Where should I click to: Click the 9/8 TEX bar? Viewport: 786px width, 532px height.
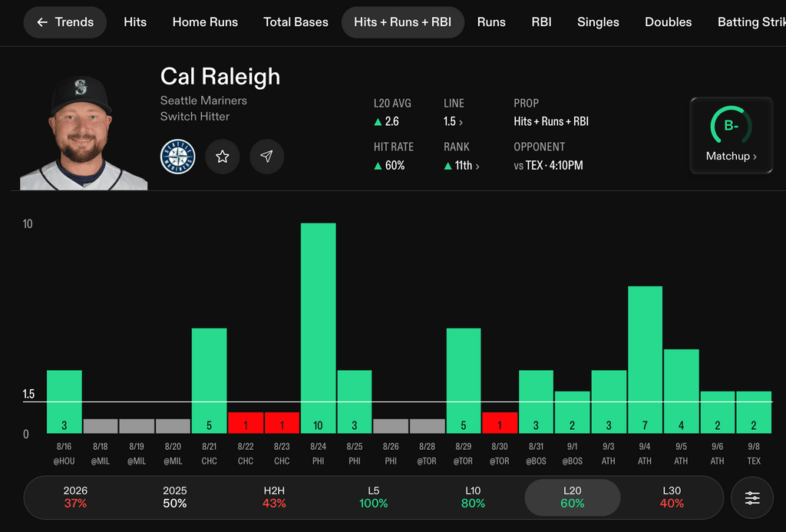tap(754, 412)
